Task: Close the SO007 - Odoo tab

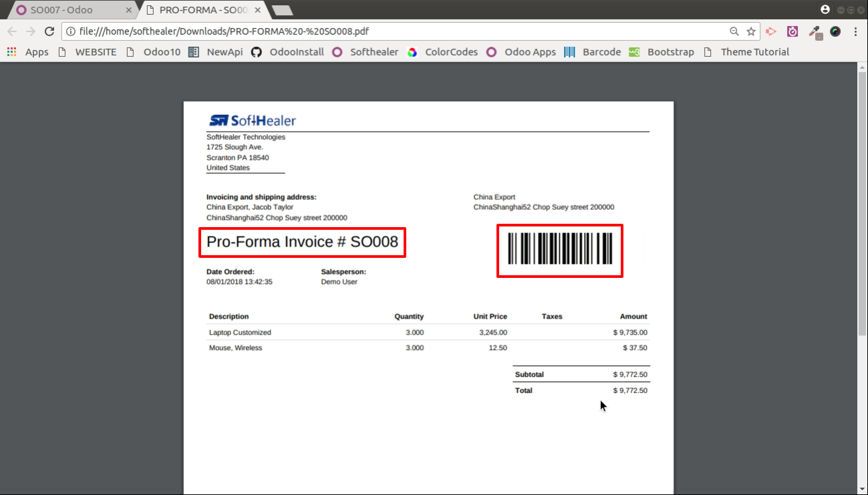Action: (129, 10)
